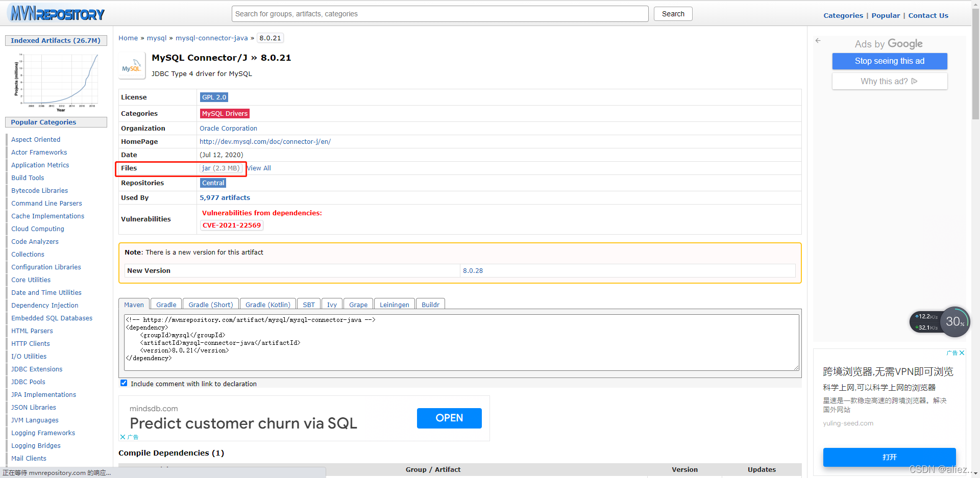
Task: Select the SBT tab
Action: pos(308,304)
